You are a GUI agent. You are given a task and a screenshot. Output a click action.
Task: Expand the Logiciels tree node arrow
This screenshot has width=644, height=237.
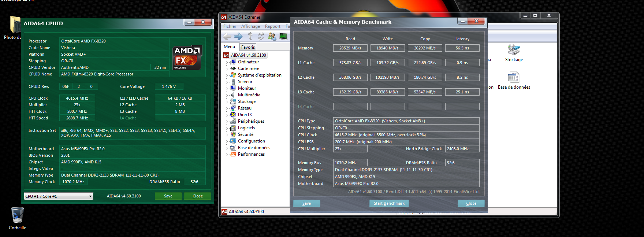click(227, 128)
